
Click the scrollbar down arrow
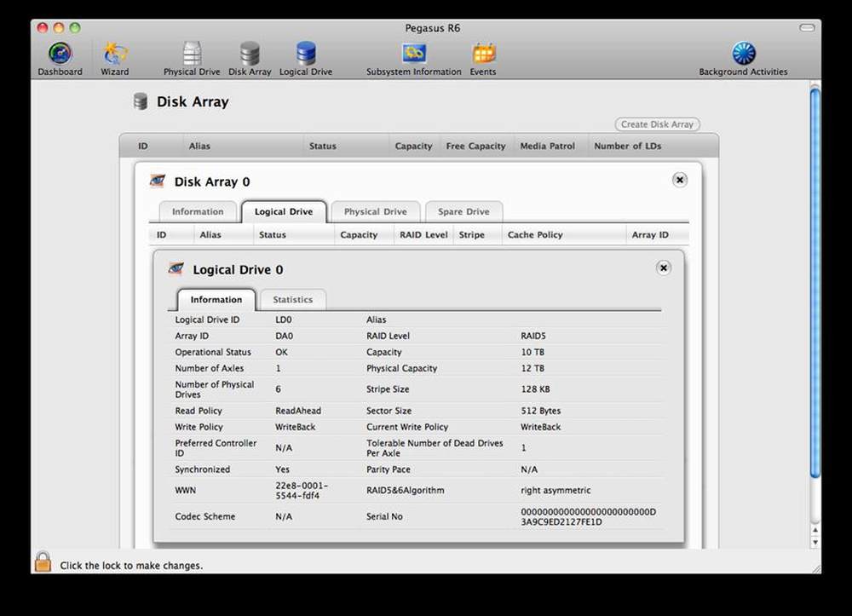tap(815, 542)
